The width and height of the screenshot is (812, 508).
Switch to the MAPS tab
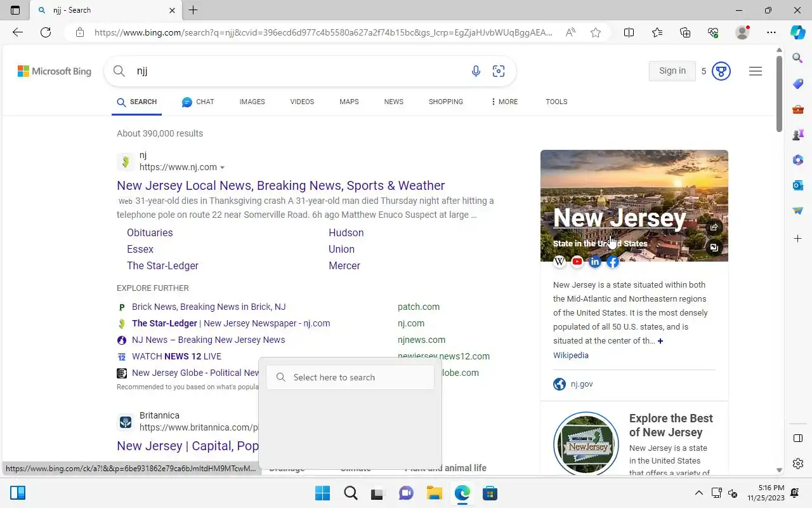(x=349, y=102)
